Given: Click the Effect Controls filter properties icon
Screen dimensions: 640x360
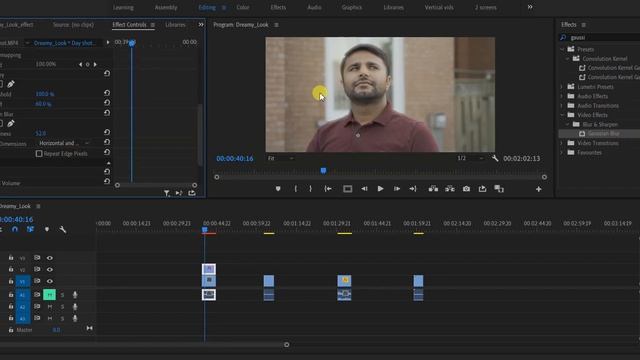Looking at the screenshot, I should click(x=167, y=193).
